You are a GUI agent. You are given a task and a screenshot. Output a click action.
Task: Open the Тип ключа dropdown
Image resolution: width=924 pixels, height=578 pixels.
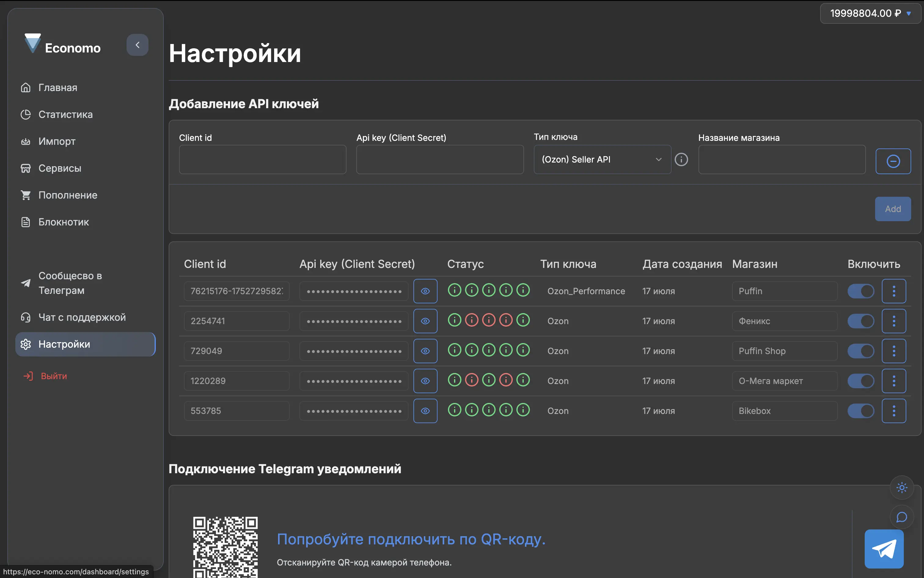click(x=602, y=159)
